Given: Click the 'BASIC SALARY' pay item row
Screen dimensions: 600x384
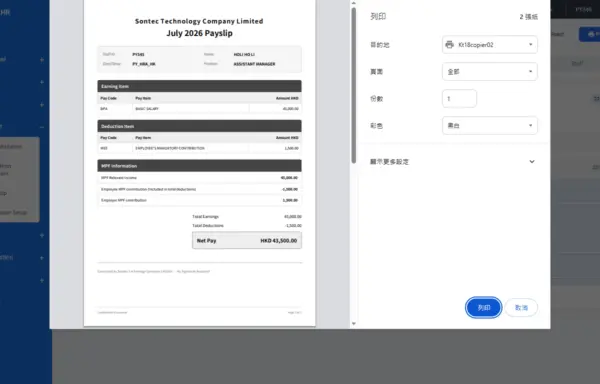Looking at the screenshot, I should click(199, 109).
